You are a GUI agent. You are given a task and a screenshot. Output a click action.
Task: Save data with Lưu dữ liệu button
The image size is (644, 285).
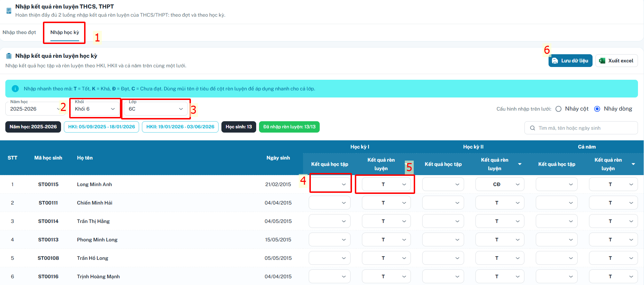(x=570, y=61)
